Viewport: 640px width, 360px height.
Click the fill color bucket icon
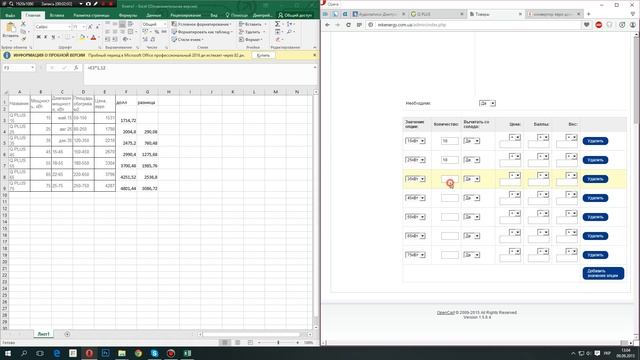pyautogui.click(x=82, y=37)
